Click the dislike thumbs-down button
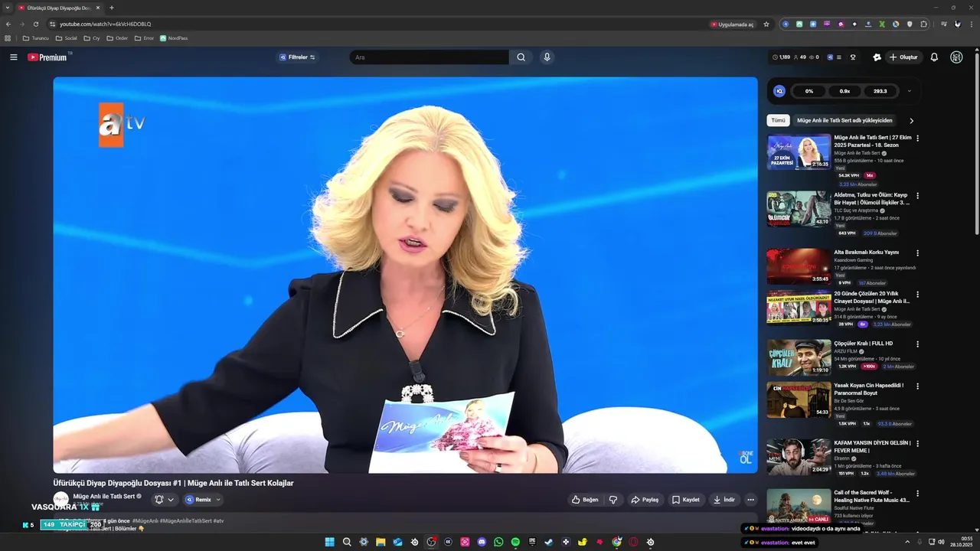This screenshot has width=980, height=551. [x=613, y=500]
